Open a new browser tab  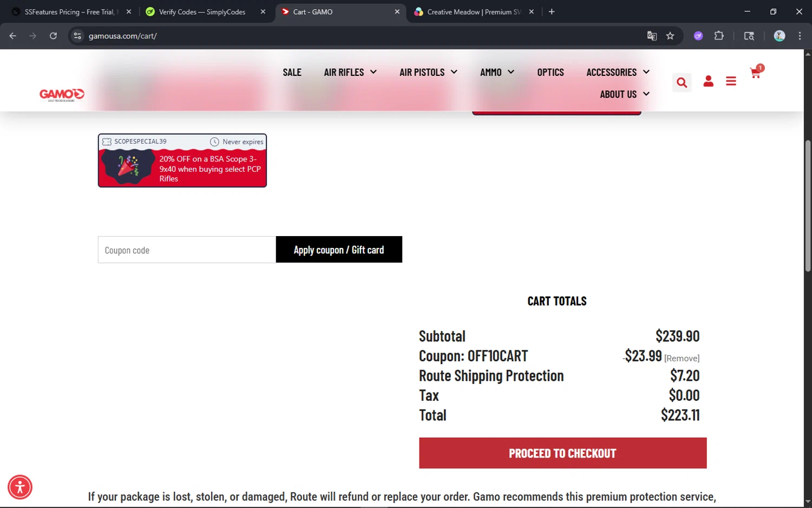tap(552, 11)
